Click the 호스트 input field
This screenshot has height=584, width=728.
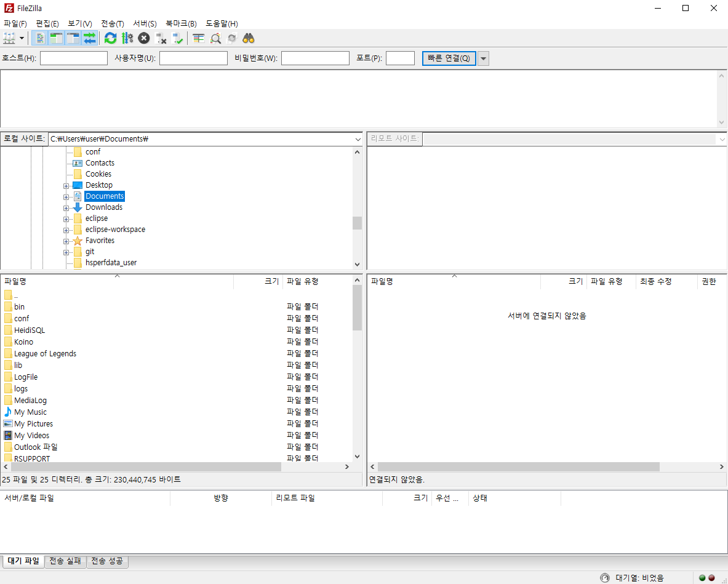(x=74, y=58)
